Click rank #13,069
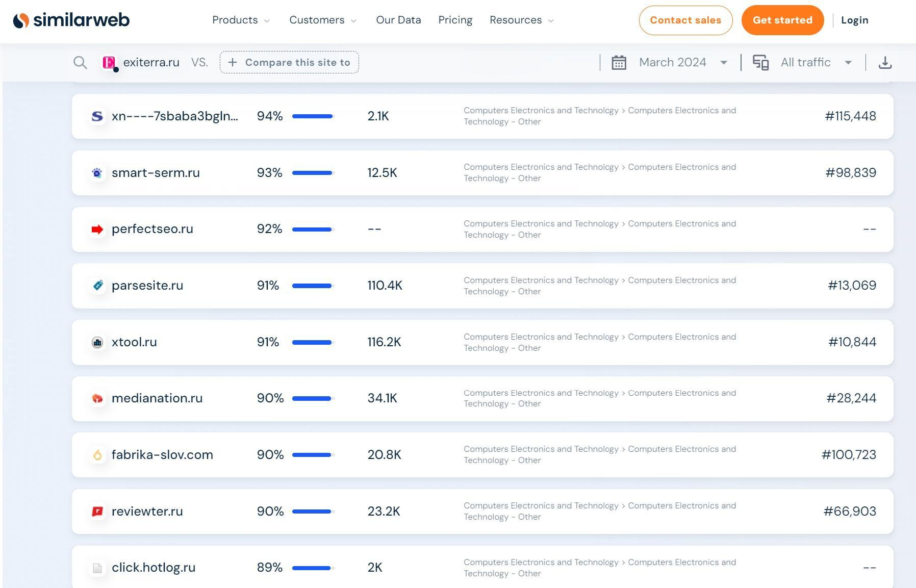The width and height of the screenshot is (916, 588). point(852,286)
